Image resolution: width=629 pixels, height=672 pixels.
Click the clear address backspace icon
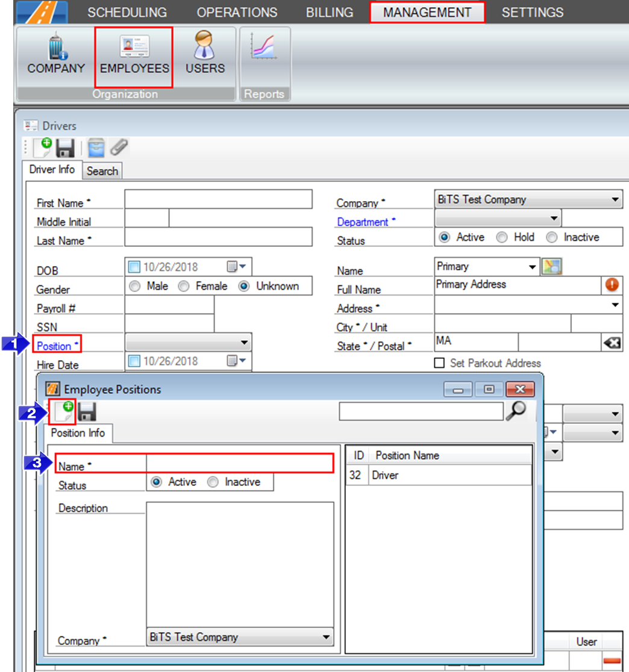point(612,343)
